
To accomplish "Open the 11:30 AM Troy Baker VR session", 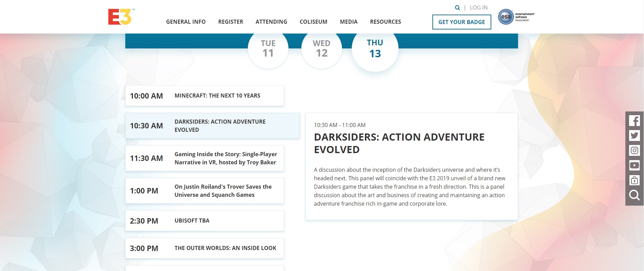I will pyautogui.click(x=205, y=158).
